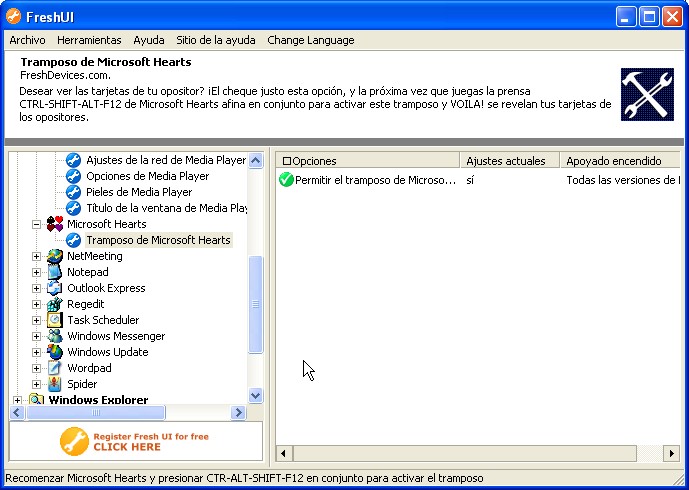
Task: Click the Ajustes actuales column header
Action: point(510,161)
